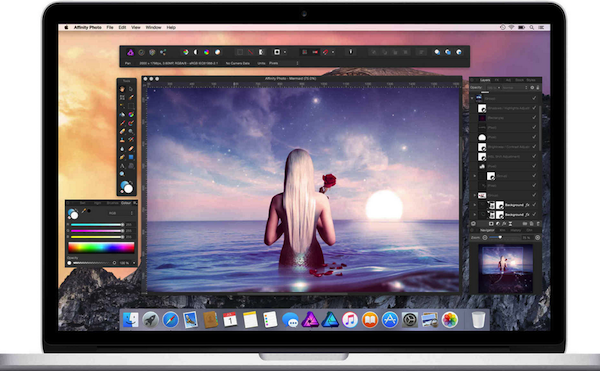Image resolution: width=600 pixels, height=371 pixels.
Task: Open the Trash in the Dock
Action: tap(478, 320)
